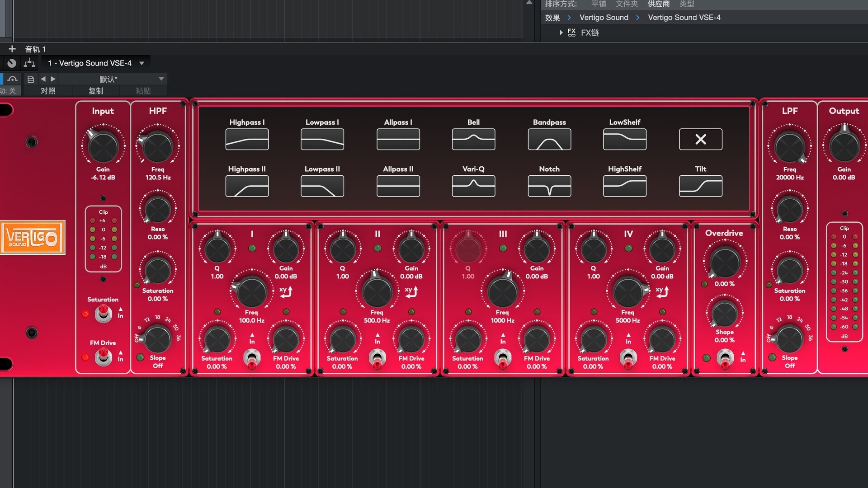Toggle the Input Saturation In switch
868x488 pixels.
(x=104, y=313)
